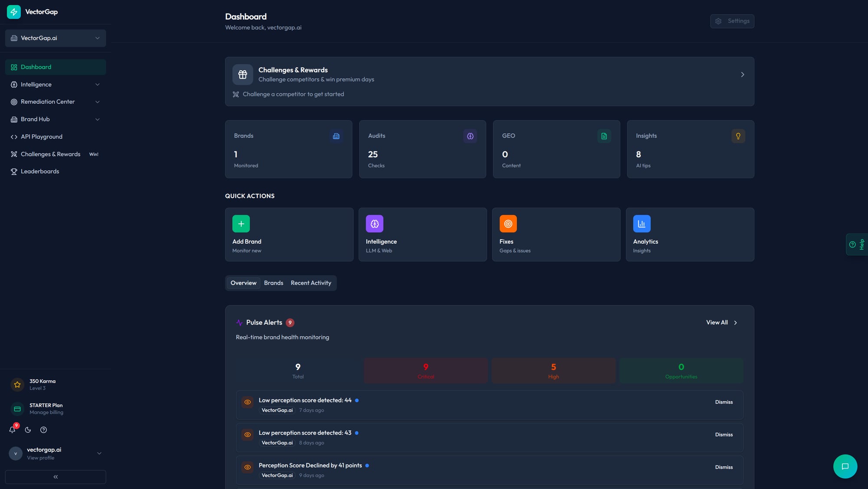Click the notifications bell icon

coord(13,430)
